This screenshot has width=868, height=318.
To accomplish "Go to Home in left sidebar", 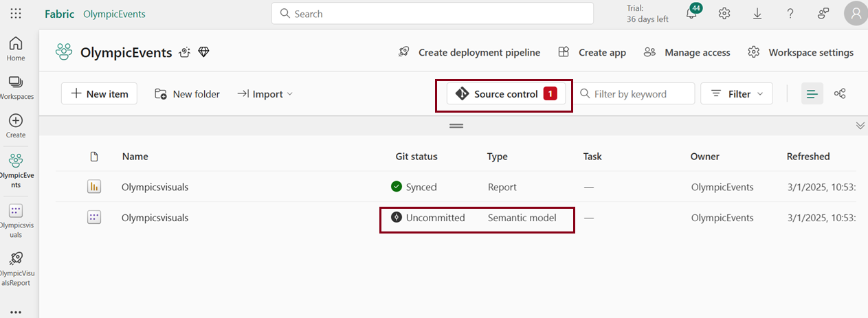I will coord(16,49).
